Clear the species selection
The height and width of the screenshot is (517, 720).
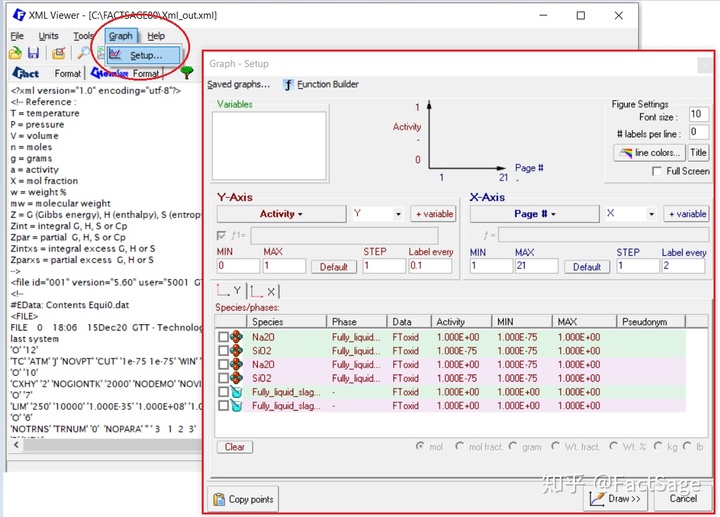coord(235,447)
